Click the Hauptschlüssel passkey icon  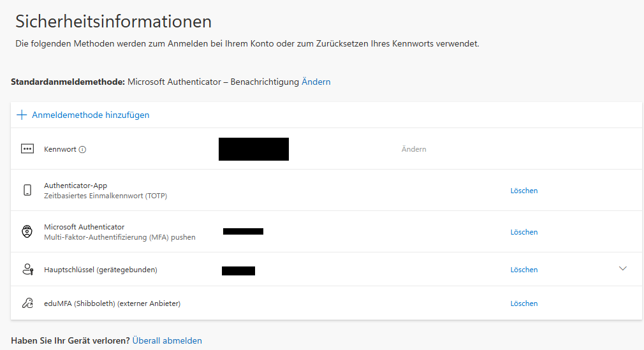[27, 270]
